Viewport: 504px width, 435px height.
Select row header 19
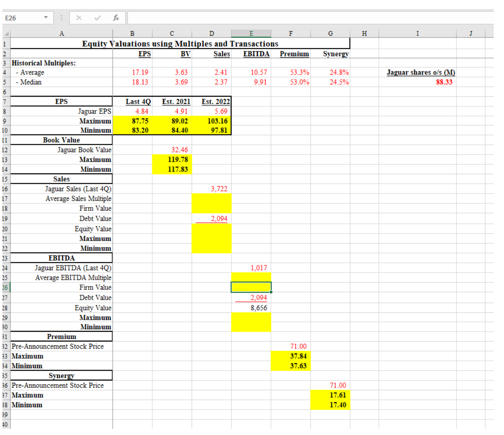click(5, 219)
